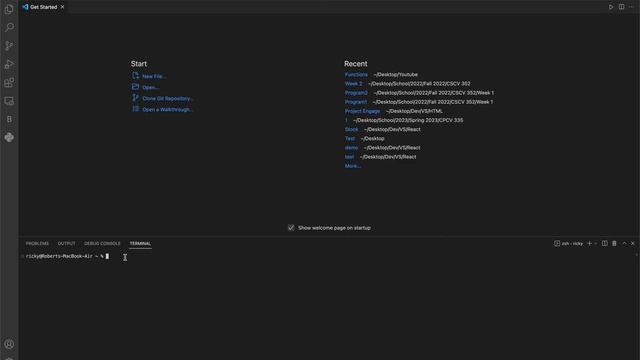The image size is (640, 360).
Task: Select the zsh ricky terminal entry
Action: click(x=569, y=244)
